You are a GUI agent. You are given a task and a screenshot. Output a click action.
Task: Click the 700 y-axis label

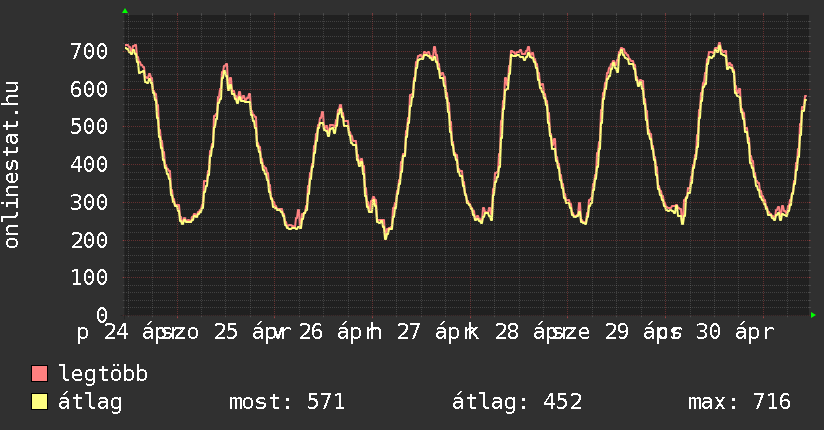tap(89, 51)
